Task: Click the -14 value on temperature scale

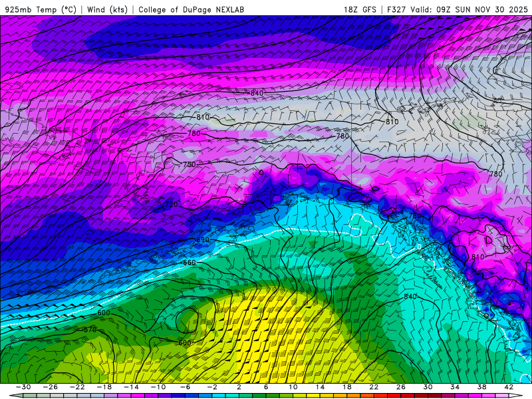Action: click(131, 387)
